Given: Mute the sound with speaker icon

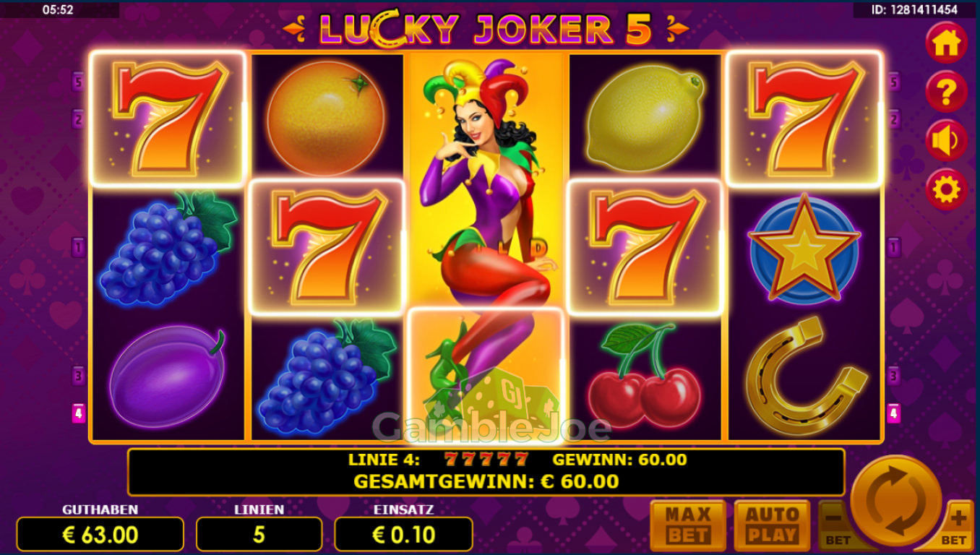Looking at the screenshot, I should click(x=946, y=141).
